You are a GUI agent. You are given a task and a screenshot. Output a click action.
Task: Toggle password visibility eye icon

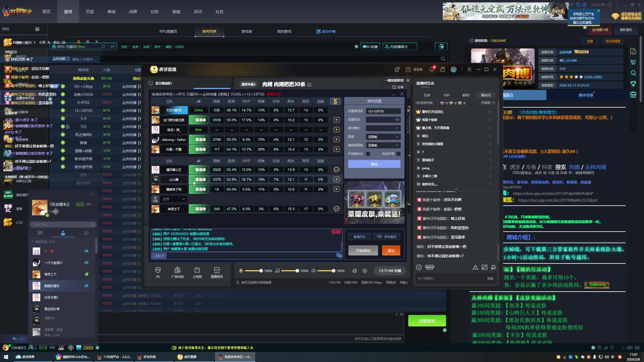point(397,120)
